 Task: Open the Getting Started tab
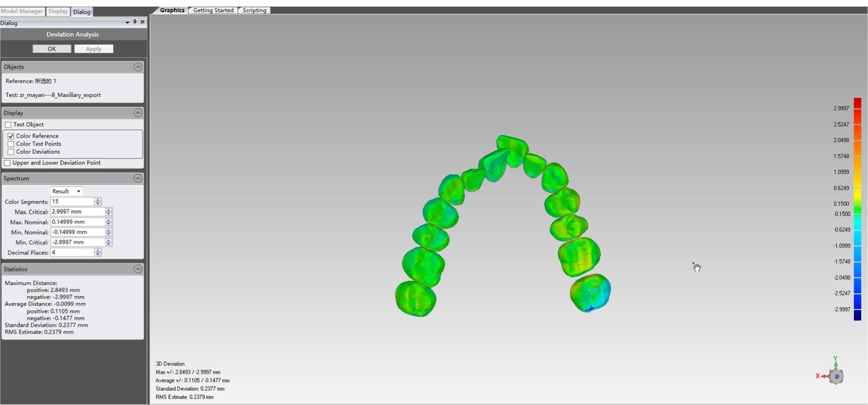tap(213, 10)
